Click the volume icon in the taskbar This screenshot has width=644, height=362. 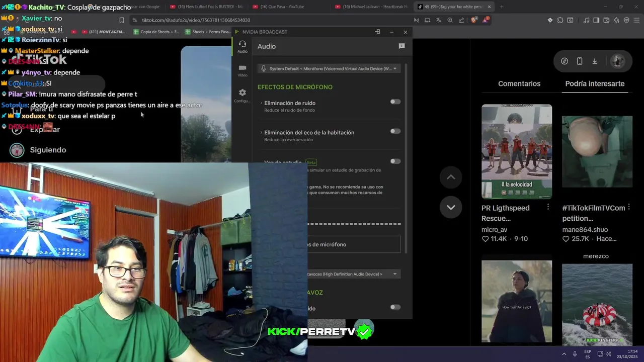[x=608, y=354]
